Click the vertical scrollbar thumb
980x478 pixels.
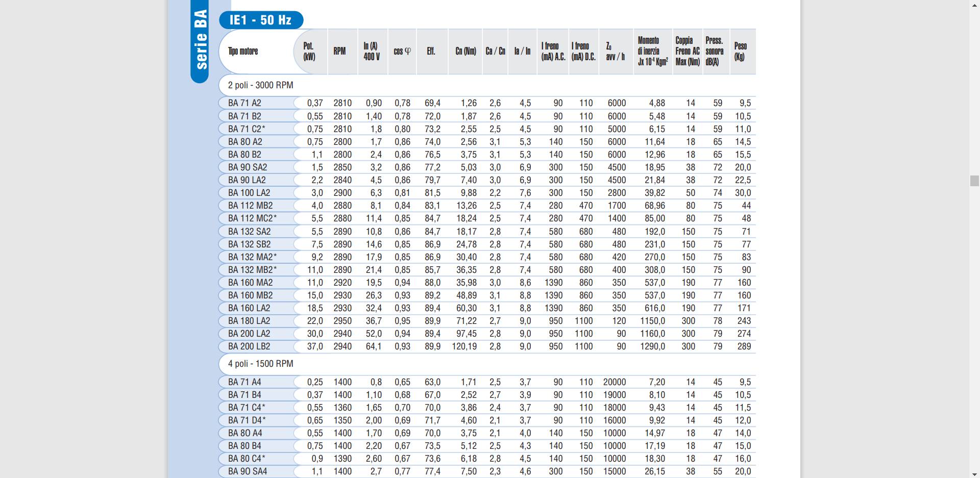(x=974, y=181)
